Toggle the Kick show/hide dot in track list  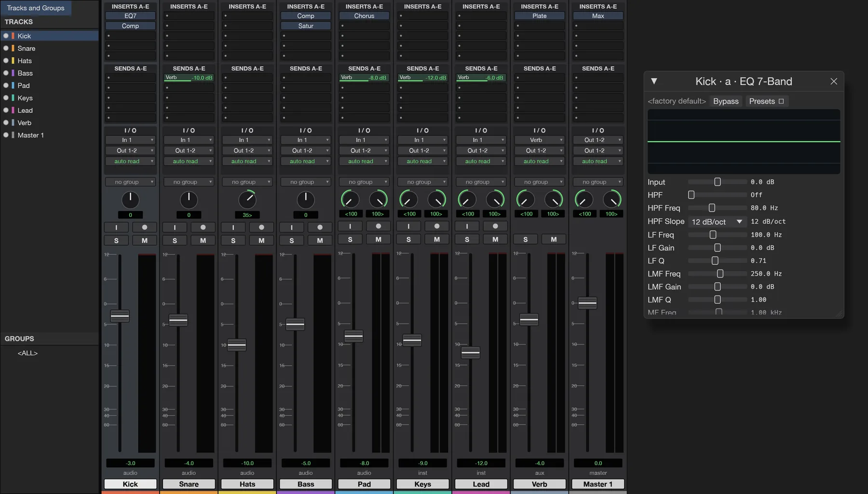click(6, 36)
